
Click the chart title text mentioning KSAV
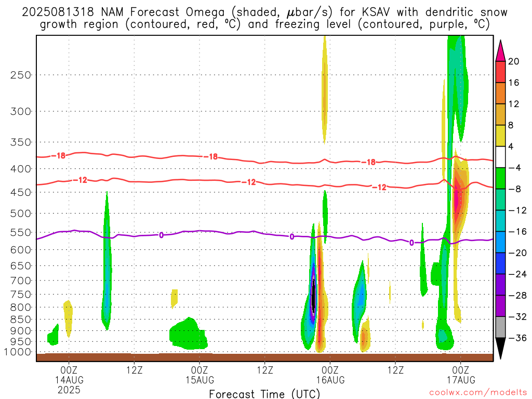264,18
